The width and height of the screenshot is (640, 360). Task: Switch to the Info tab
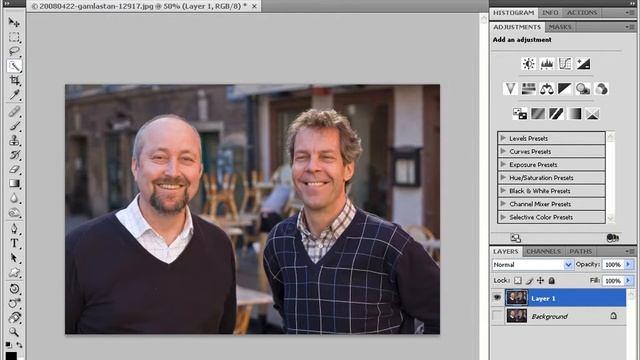tap(550, 13)
